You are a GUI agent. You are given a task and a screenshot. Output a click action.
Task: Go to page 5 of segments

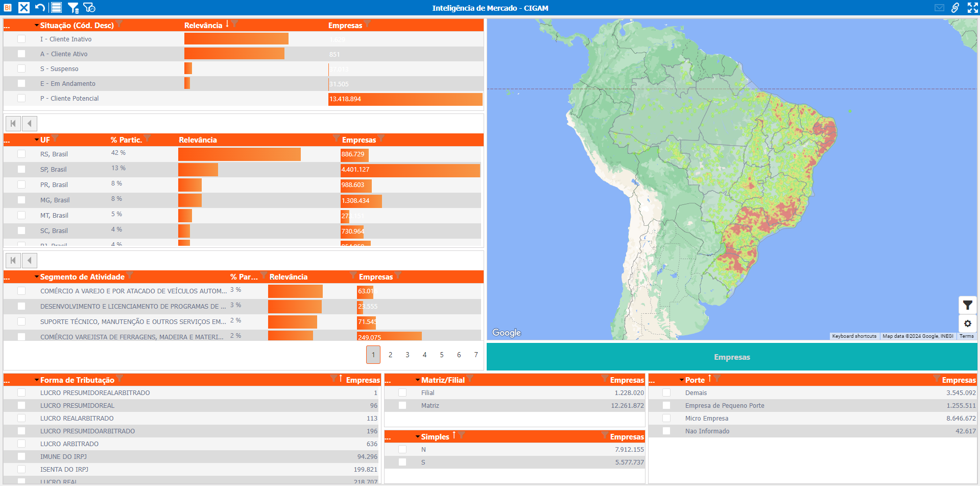442,355
